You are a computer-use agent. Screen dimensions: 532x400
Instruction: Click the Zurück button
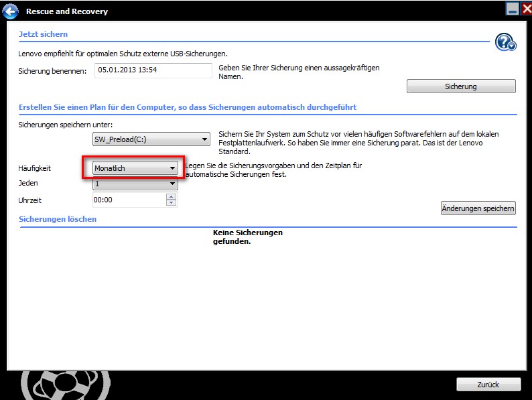488,385
